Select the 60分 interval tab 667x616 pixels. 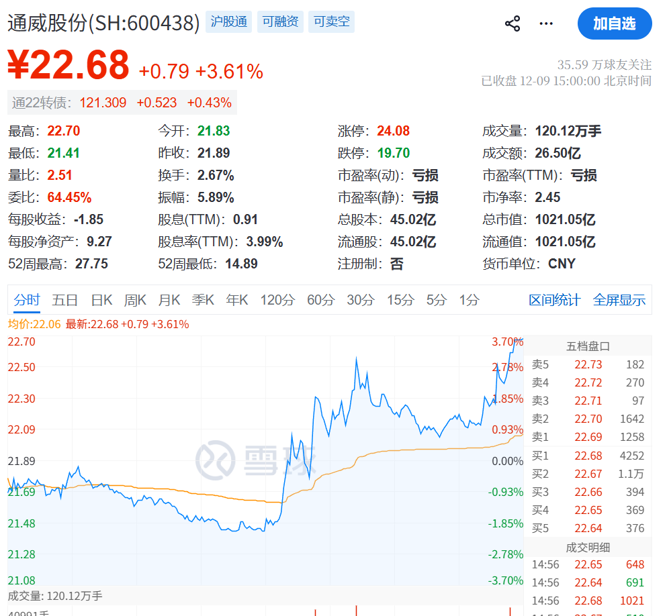pyautogui.click(x=320, y=299)
